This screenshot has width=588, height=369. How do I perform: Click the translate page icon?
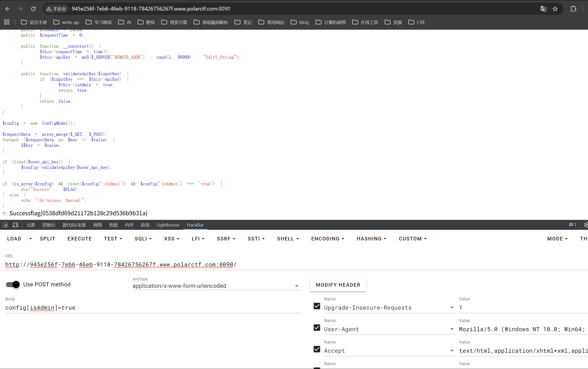click(x=543, y=9)
